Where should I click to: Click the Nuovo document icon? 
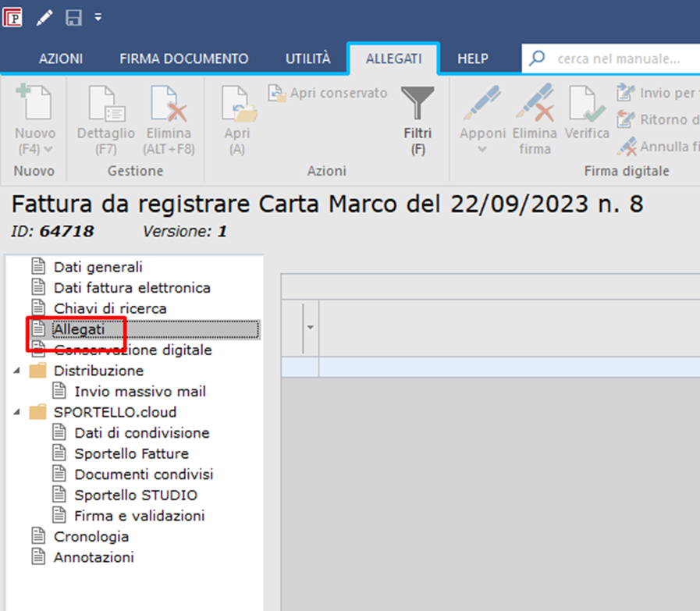point(34,105)
